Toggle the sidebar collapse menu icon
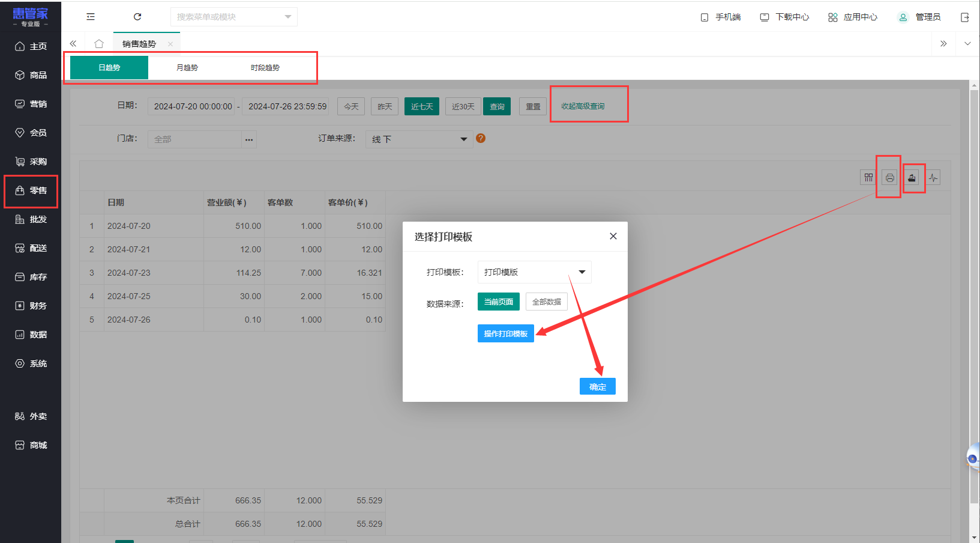The height and width of the screenshot is (543, 980). [x=91, y=17]
